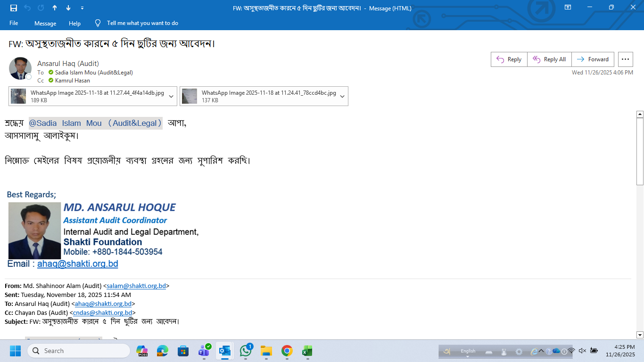Launch Google Chrome from the taskbar

click(287, 351)
